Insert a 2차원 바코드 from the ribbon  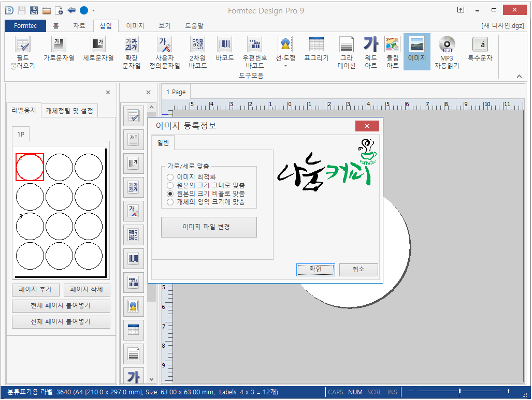click(x=197, y=52)
